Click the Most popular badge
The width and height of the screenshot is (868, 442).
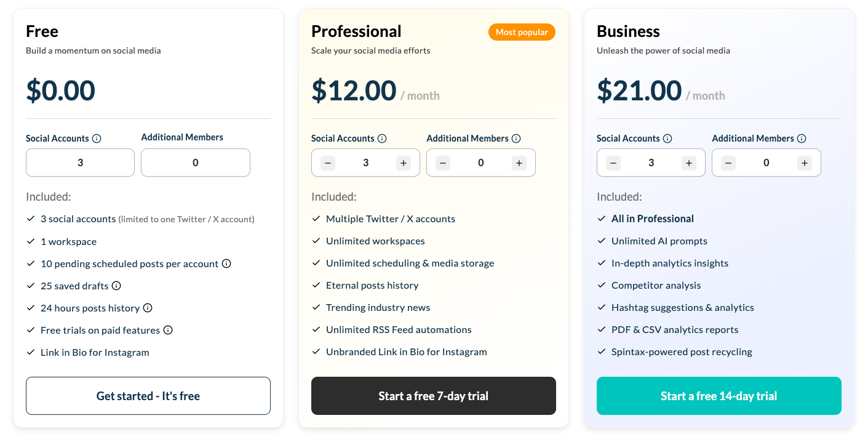(x=522, y=31)
